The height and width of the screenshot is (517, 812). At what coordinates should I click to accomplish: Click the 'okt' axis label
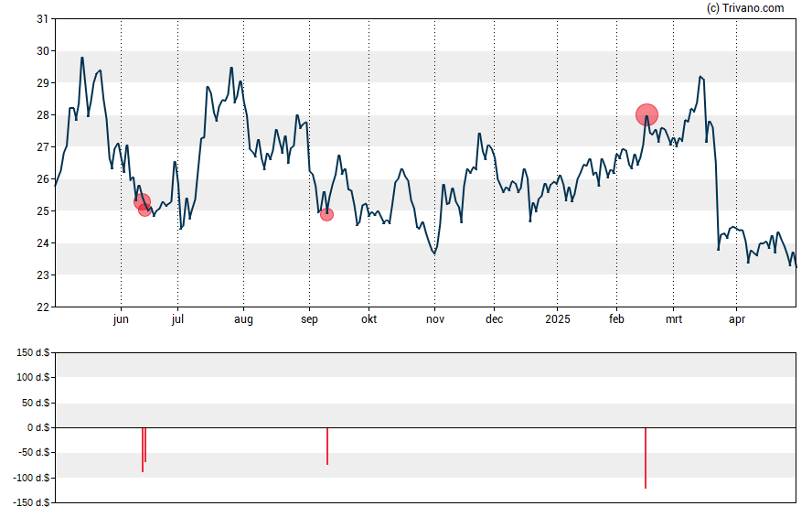click(x=369, y=319)
